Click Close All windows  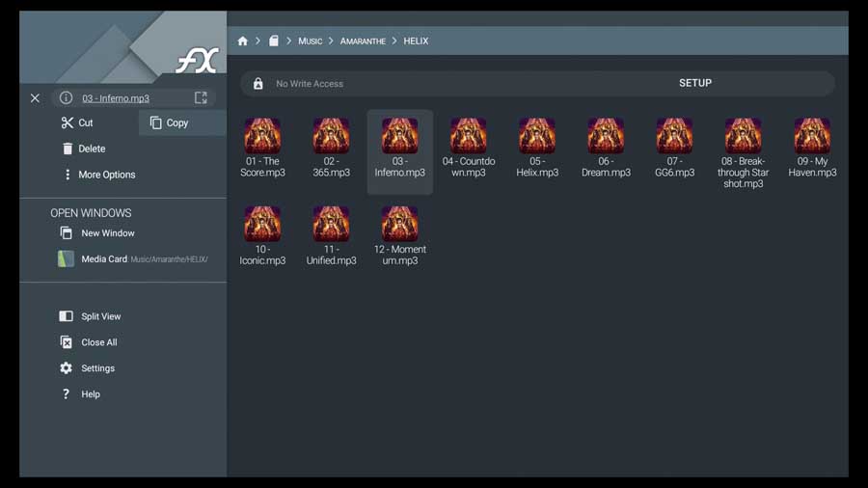pos(89,342)
